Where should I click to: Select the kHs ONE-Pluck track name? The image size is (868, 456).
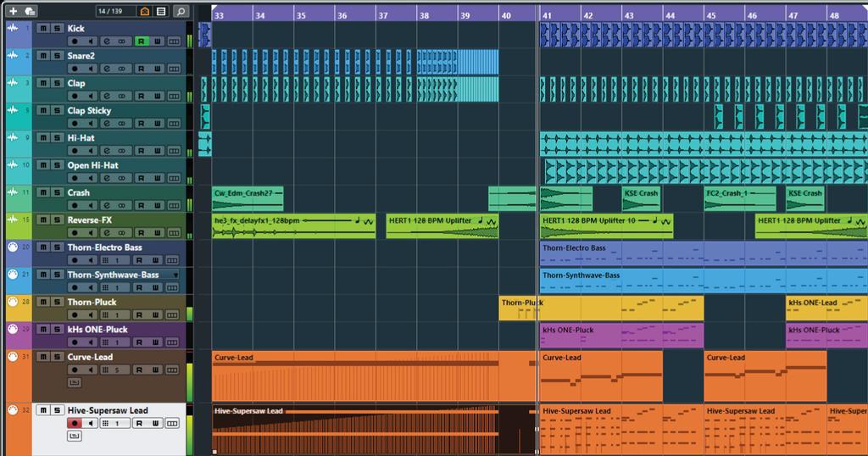click(x=97, y=329)
